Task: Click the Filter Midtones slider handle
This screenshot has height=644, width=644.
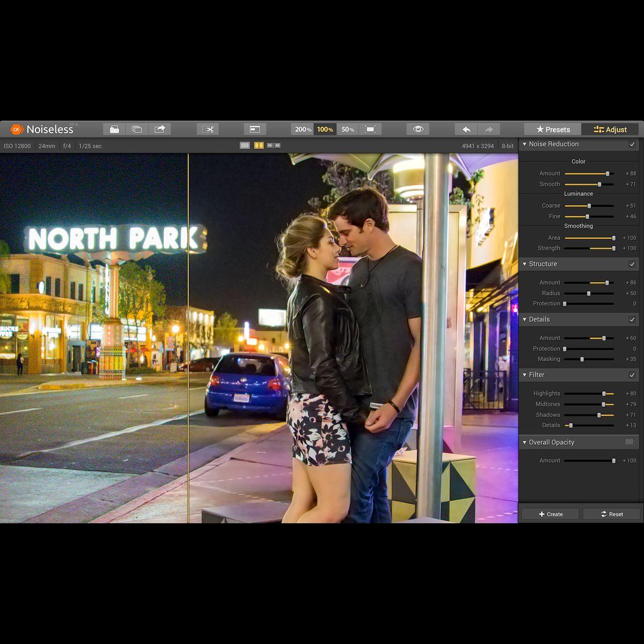Action: (x=603, y=405)
